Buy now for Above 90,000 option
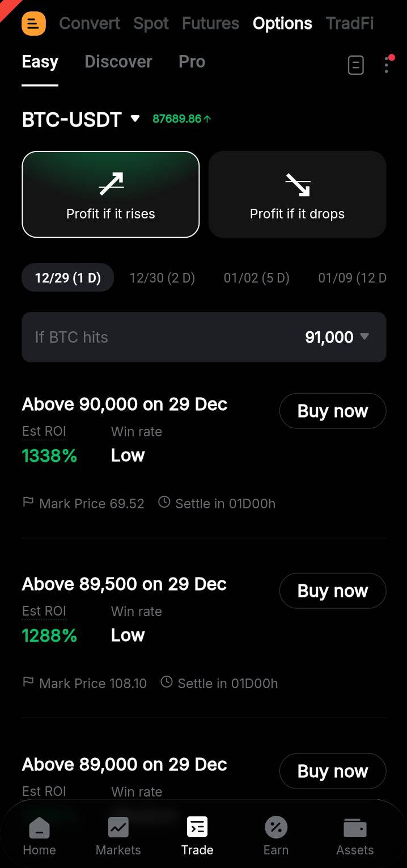 (x=332, y=411)
